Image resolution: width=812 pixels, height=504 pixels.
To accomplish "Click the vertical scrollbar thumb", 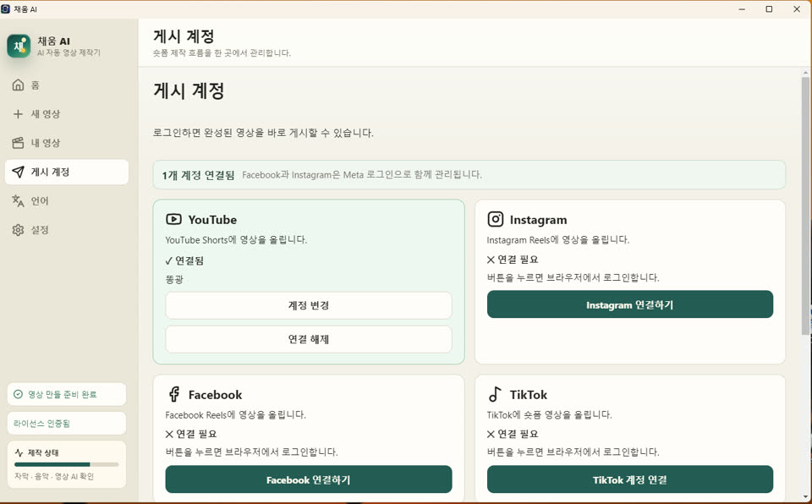I will [x=805, y=206].
